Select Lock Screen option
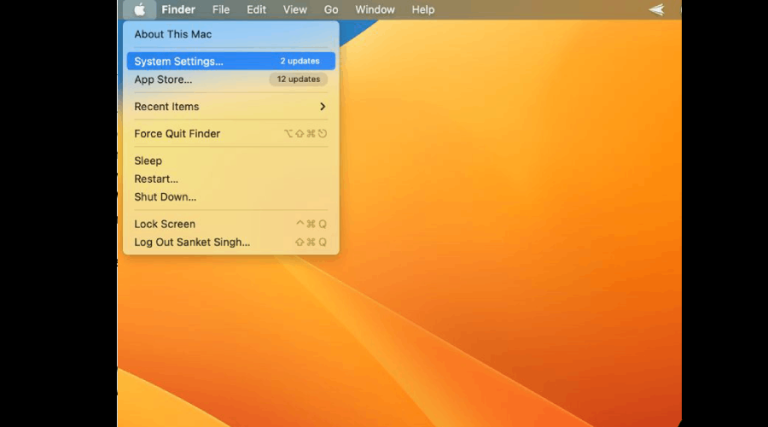 pyautogui.click(x=231, y=224)
